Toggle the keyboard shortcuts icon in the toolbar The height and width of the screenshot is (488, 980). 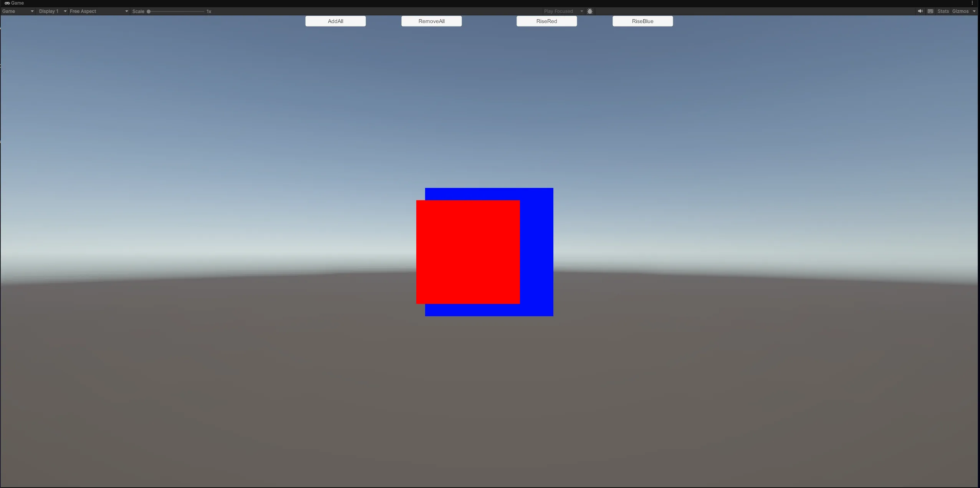coord(930,11)
